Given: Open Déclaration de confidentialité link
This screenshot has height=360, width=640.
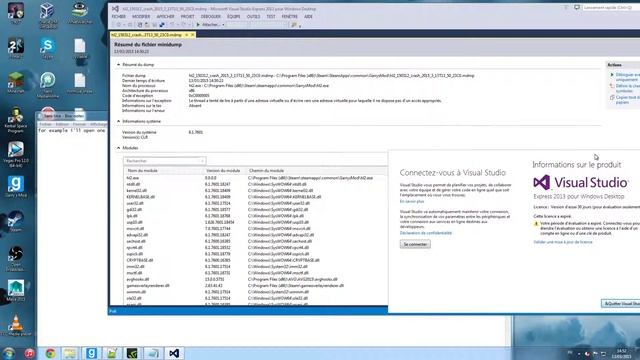Looking at the screenshot, I should pyautogui.click(x=426, y=233).
